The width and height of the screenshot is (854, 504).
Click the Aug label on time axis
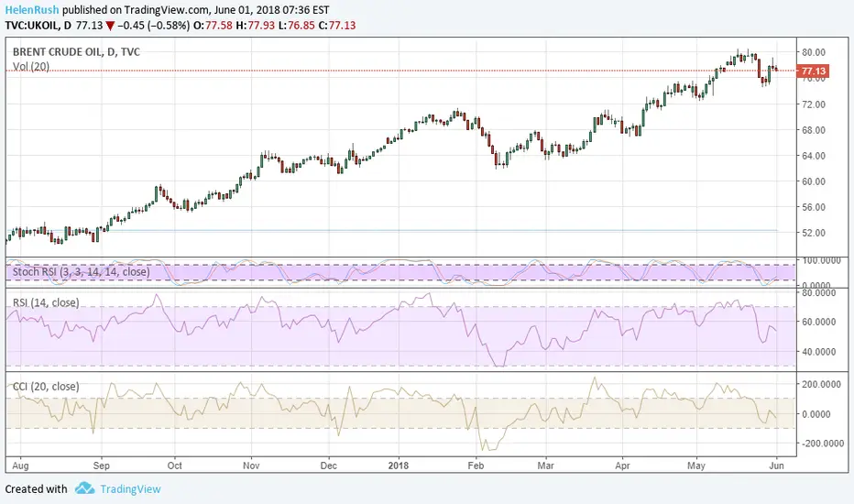click(20, 466)
